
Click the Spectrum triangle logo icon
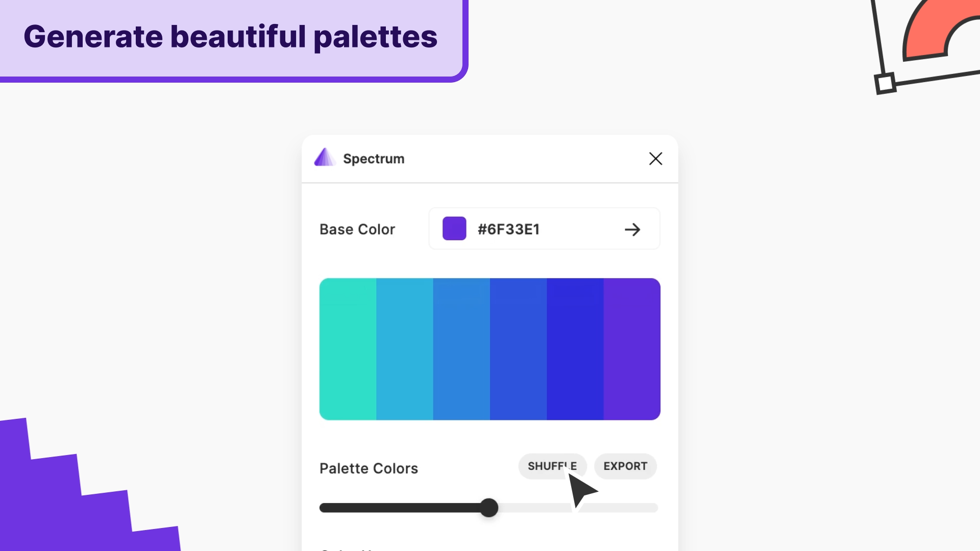point(325,158)
